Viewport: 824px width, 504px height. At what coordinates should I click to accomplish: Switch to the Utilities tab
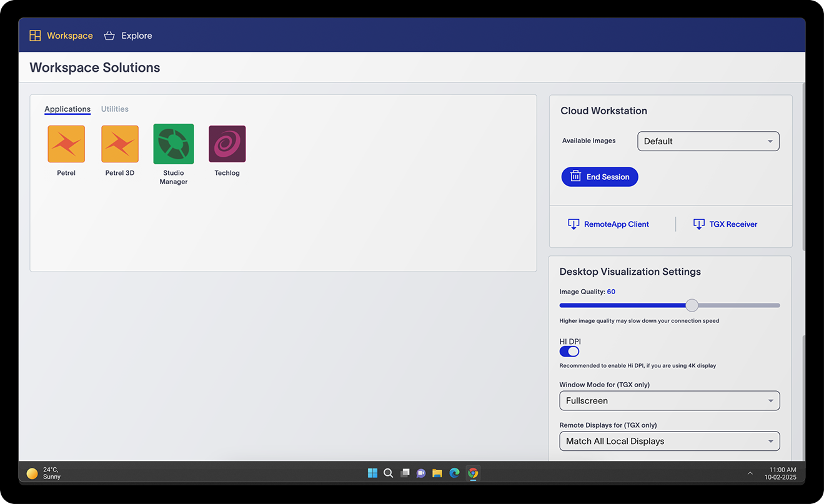pos(115,109)
